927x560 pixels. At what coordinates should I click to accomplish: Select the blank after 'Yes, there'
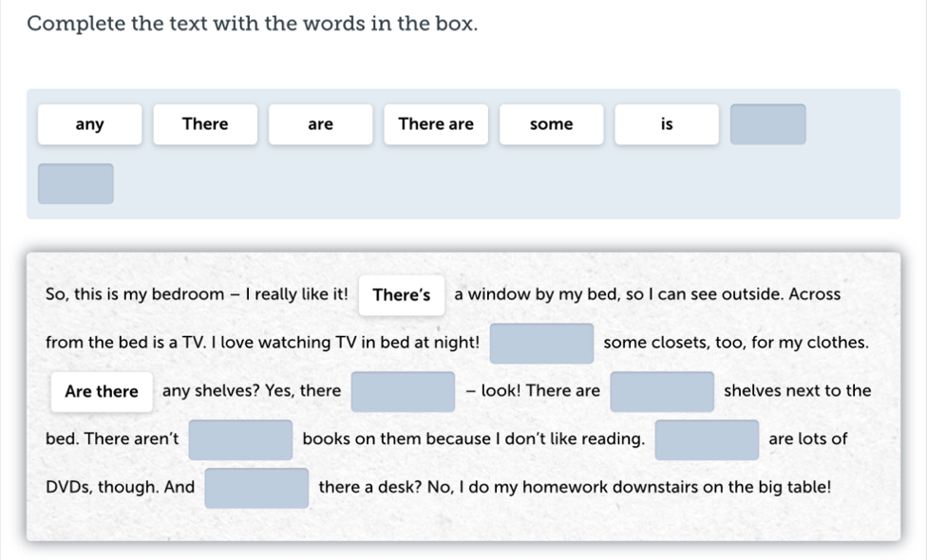[403, 392]
